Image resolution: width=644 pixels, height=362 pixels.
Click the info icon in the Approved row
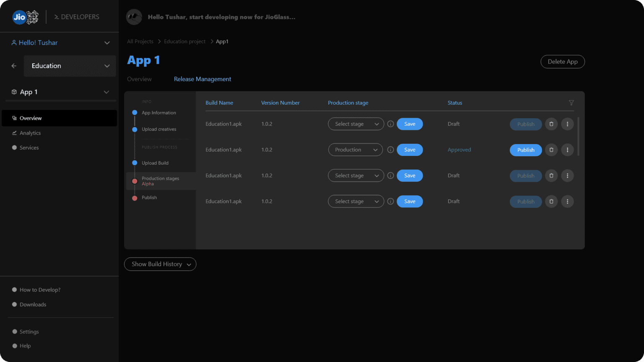click(x=390, y=150)
